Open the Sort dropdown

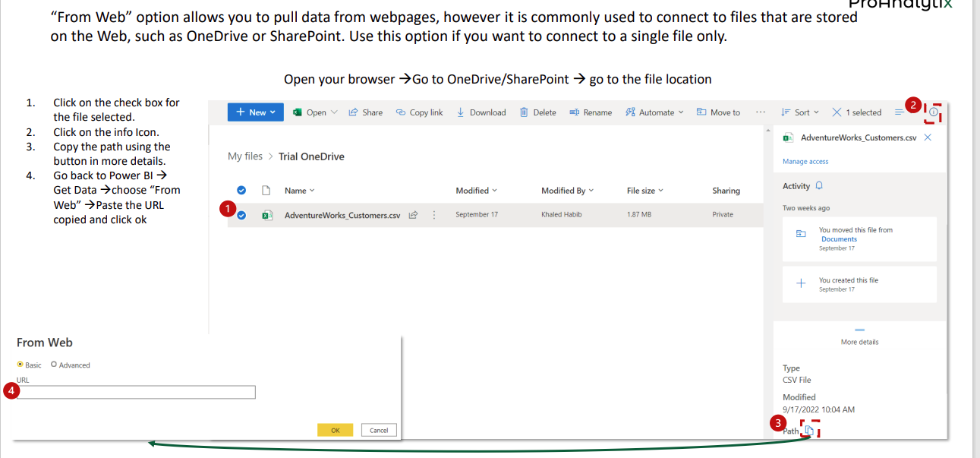800,112
